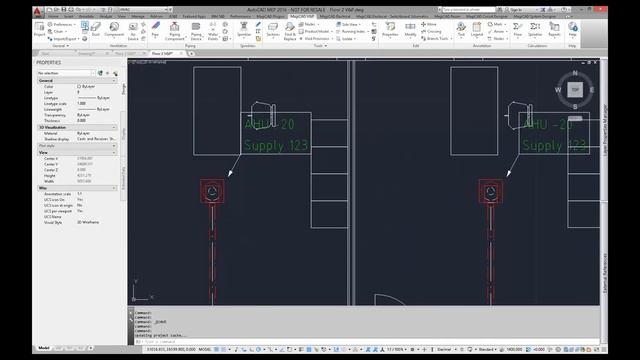Open the Modify tool
Image resolution: width=640 pixels, height=360 pixels.
tap(410, 30)
